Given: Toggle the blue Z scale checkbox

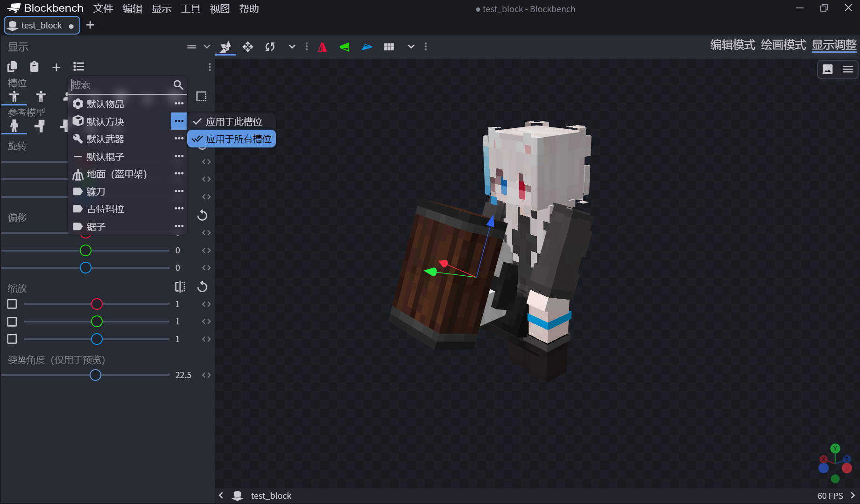Looking at the screenshot, I should pyautogui.click(x=12, y=339).
